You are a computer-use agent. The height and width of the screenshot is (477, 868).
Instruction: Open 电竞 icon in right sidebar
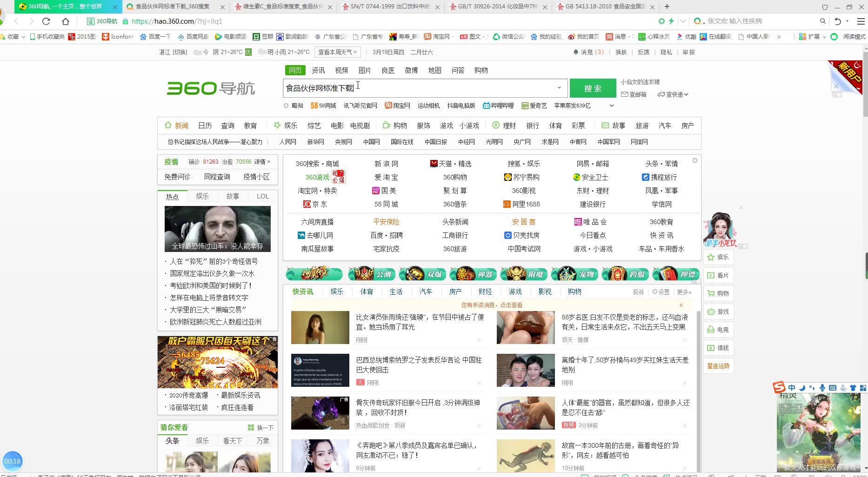coord(711,330)
